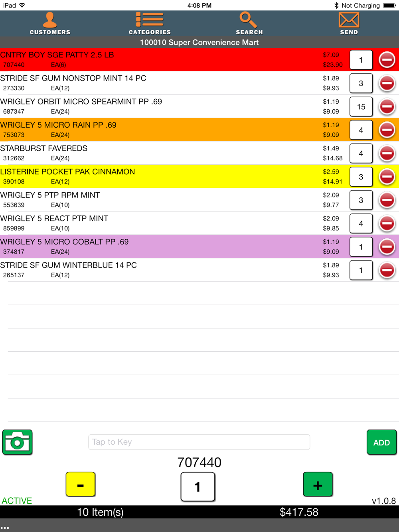Screen dimensions: 399x532
Task: Edit quantity for WRIGLEY 5 MICRO COBALT
Action: [x=361, y=247]
